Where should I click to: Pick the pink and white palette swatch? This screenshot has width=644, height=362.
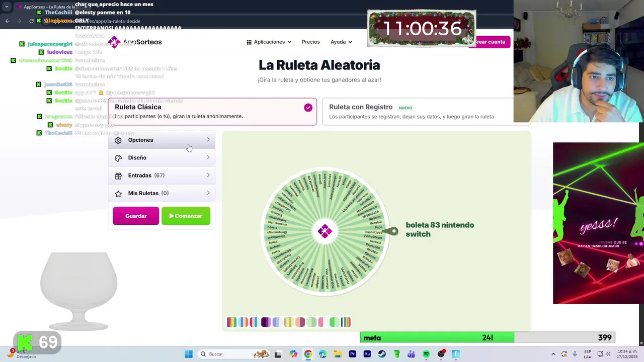click(323, 322)
